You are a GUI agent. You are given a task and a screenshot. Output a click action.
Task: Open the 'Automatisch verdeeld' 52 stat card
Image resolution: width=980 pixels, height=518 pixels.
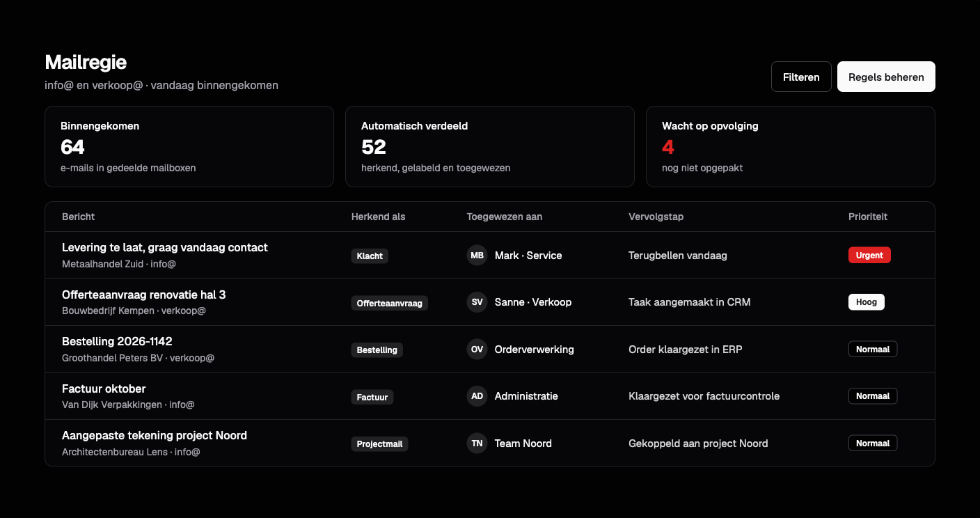click(490, 146)
